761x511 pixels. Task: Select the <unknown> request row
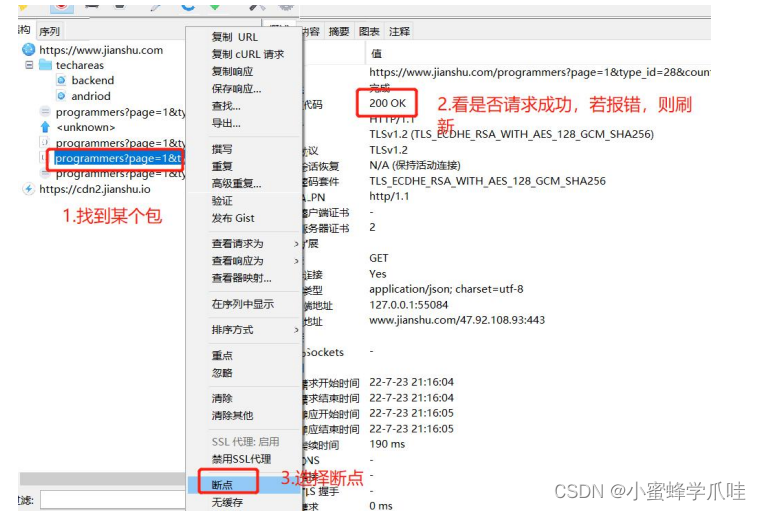(85, 127)
